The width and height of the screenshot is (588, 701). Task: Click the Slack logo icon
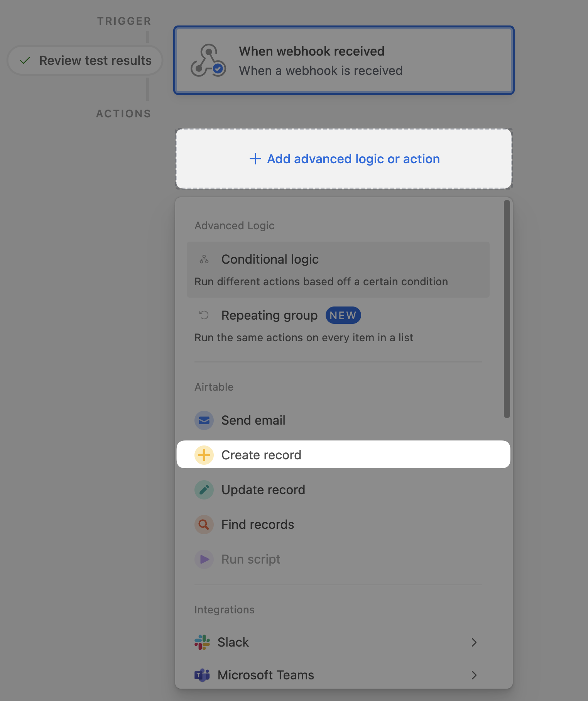tap(202, 642)
